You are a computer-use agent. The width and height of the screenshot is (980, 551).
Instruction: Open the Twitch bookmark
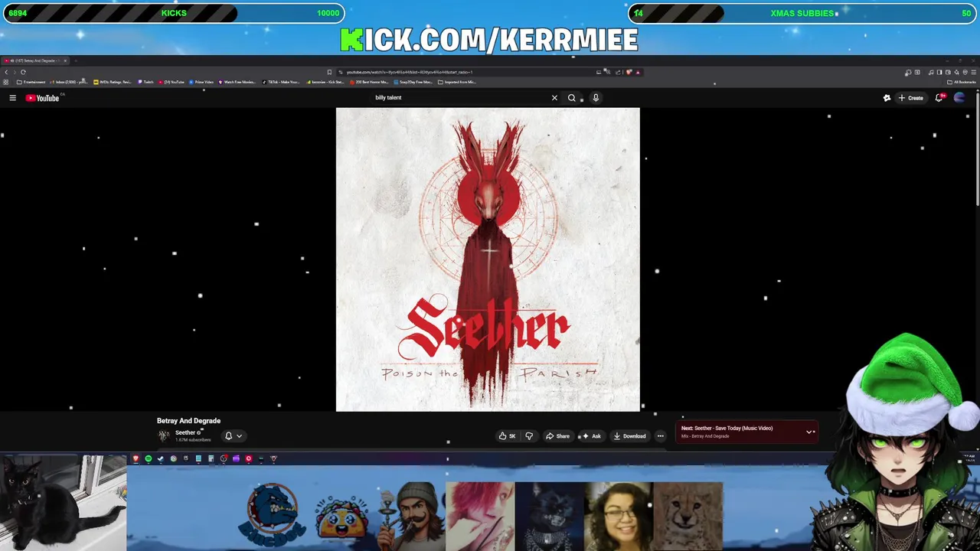(x=145, y=82)
